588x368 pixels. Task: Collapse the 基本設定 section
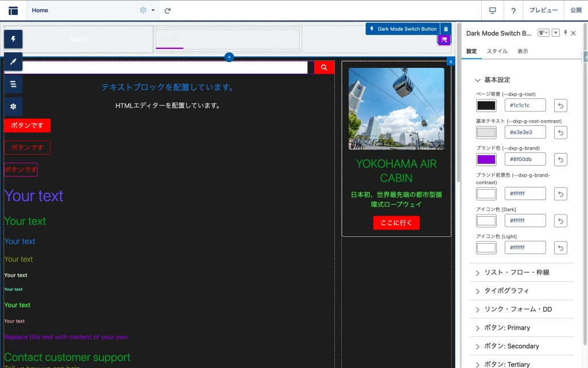tap(478, 80)
